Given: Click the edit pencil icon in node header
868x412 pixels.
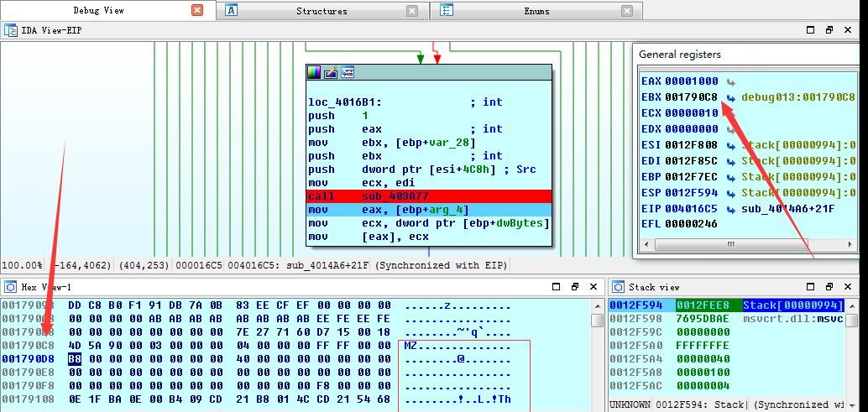Looking at the screenshot, I should (x=331, y=72).
